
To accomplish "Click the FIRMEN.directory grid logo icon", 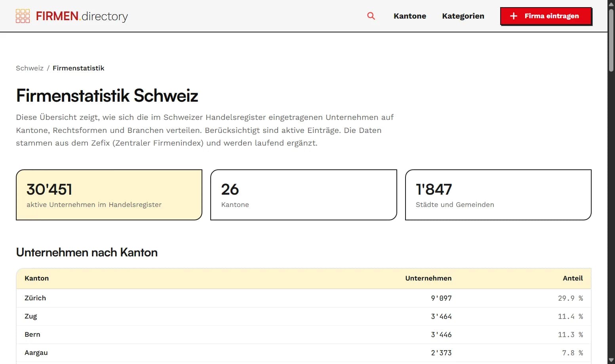I will click(x=23, y=16).
